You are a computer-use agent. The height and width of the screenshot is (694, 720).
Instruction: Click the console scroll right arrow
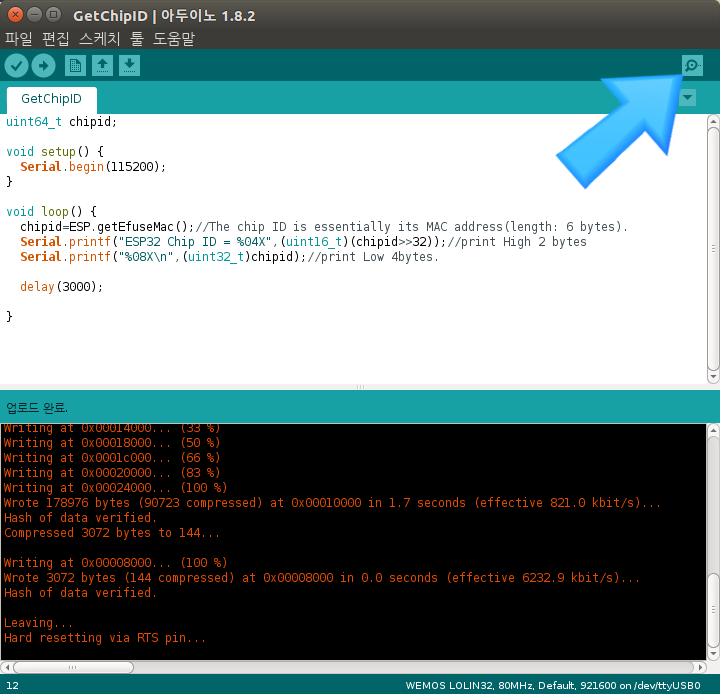click(700, 667)
